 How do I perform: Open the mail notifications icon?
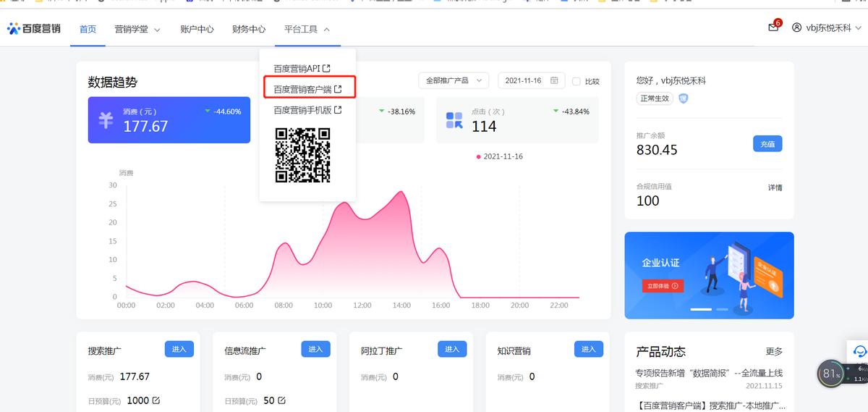point(773,28)
